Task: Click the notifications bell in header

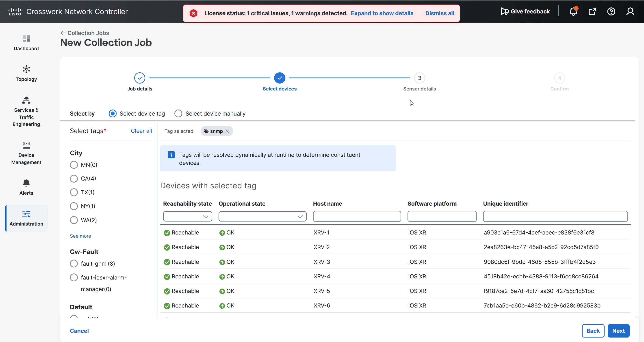Action: click(x=573, y=11)
